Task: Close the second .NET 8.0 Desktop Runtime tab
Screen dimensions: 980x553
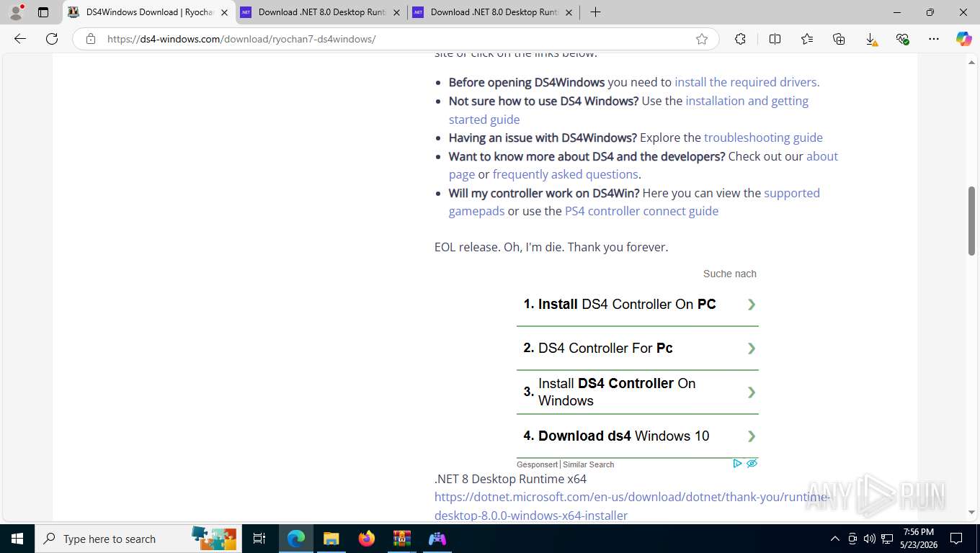Action: [x=569, y=12]
